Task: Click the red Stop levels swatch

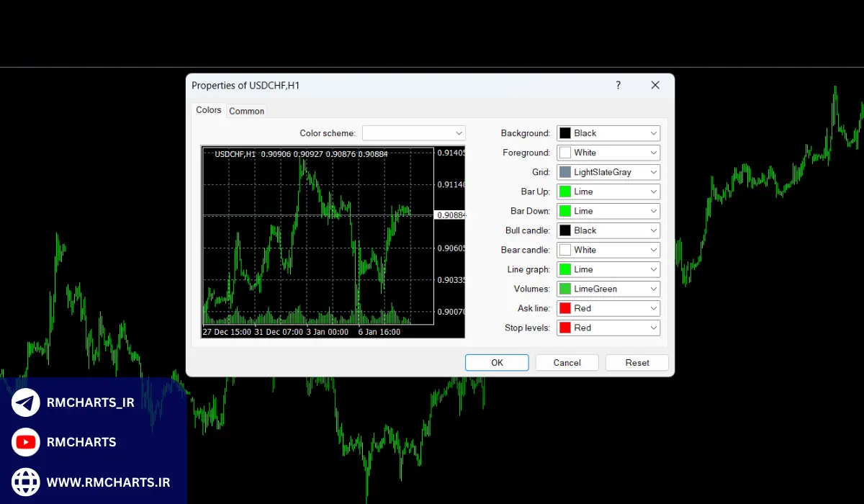Action: [x=565, y=328]
